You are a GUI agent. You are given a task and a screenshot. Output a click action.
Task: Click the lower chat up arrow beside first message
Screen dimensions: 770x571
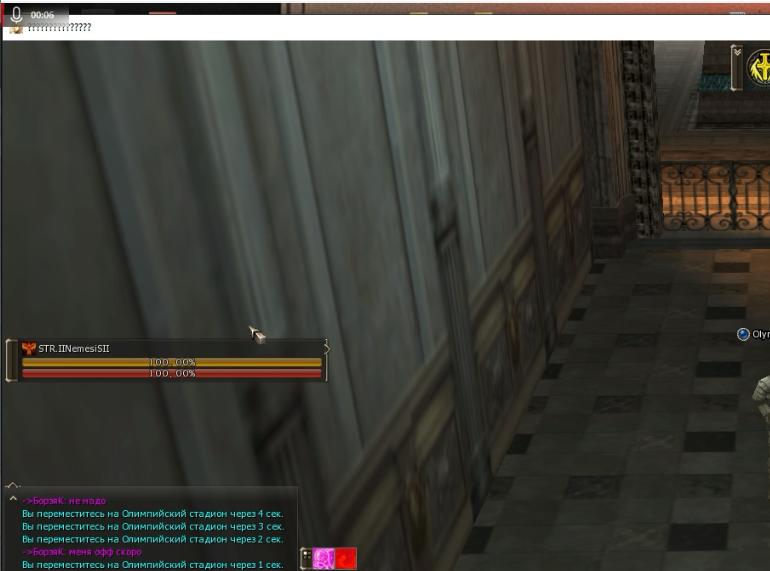(12, 499)
